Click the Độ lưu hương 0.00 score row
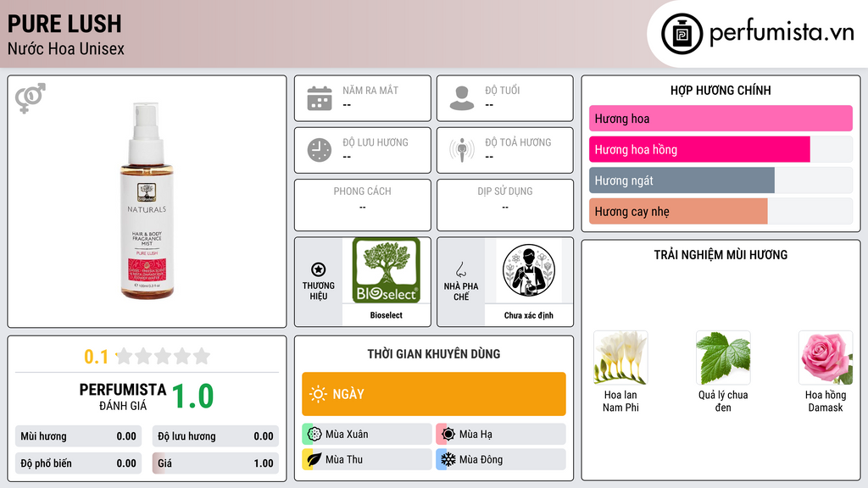The image size is (868, 488). (215, 436)
